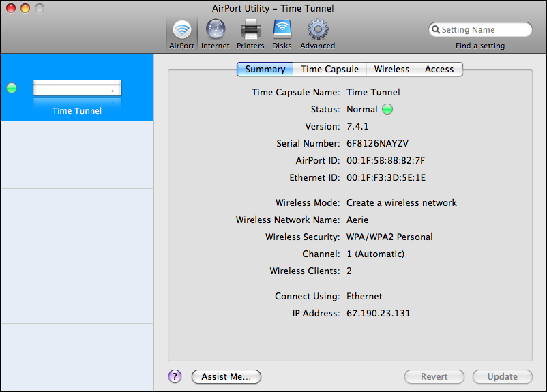Click the Wireless Clients count 2
The height and width of the screenshot is (392, 547).
tap(349, 271)
